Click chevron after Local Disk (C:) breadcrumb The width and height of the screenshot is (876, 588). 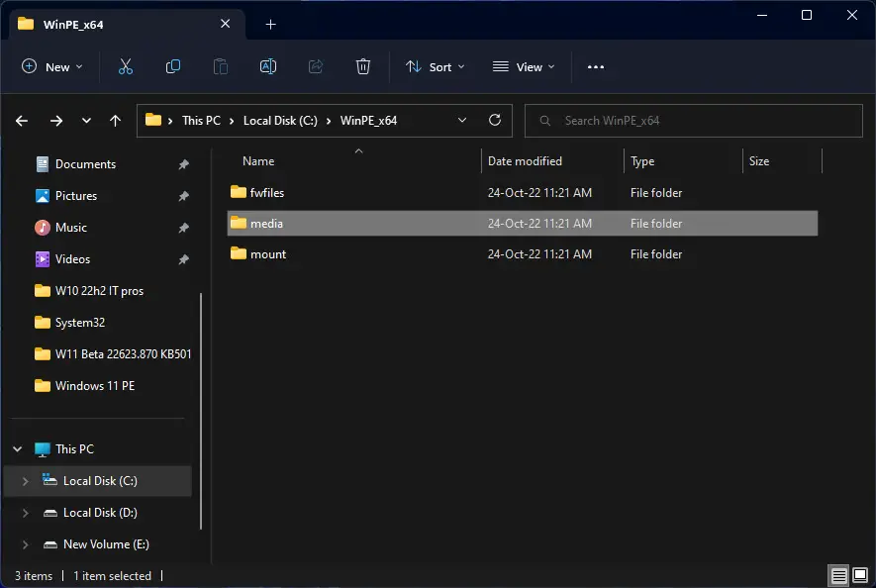(329, 121)
